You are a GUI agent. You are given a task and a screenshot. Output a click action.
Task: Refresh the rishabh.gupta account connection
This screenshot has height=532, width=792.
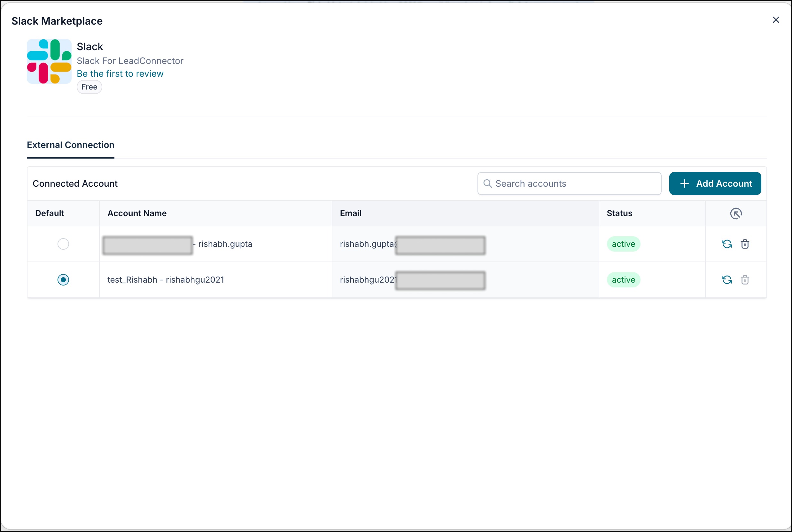click(x=727, y=244)
